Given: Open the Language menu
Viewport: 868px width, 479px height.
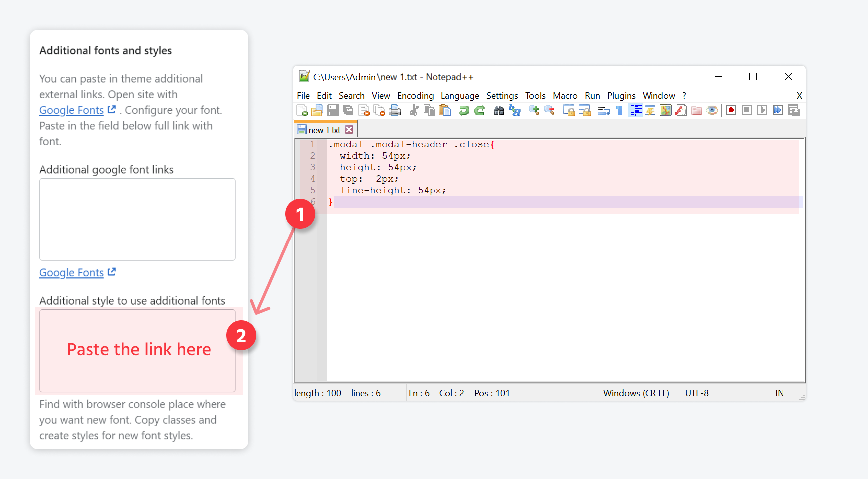Looking at the screenshot, I should tap(459, 96).
